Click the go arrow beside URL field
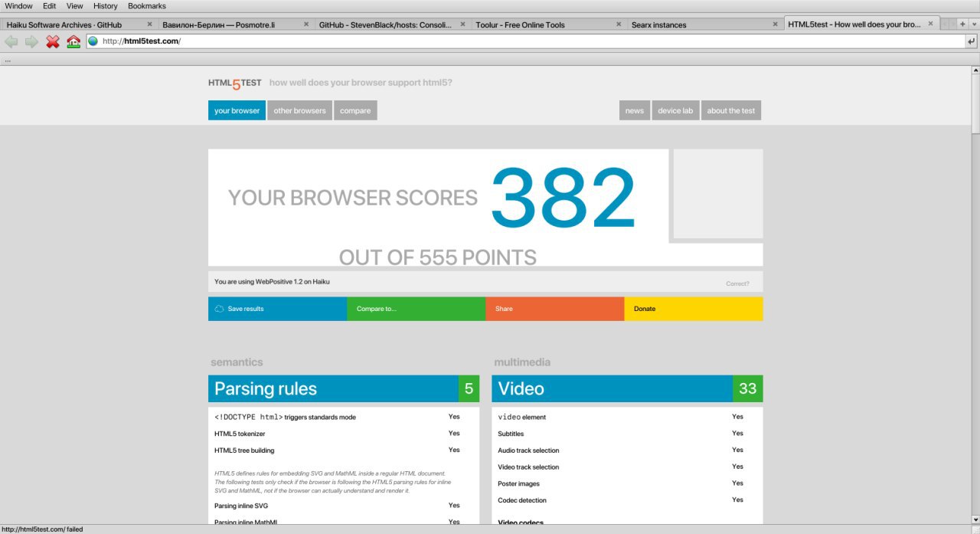Viewport: 980px width, 534px height. pos(972,41)
